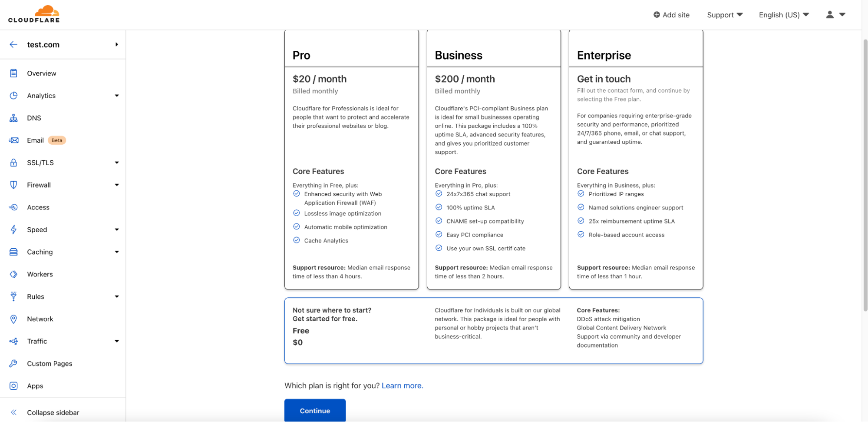Click "Easy PCI compliance" feature text
The image size is (868, 422).
tap(475, 235)
